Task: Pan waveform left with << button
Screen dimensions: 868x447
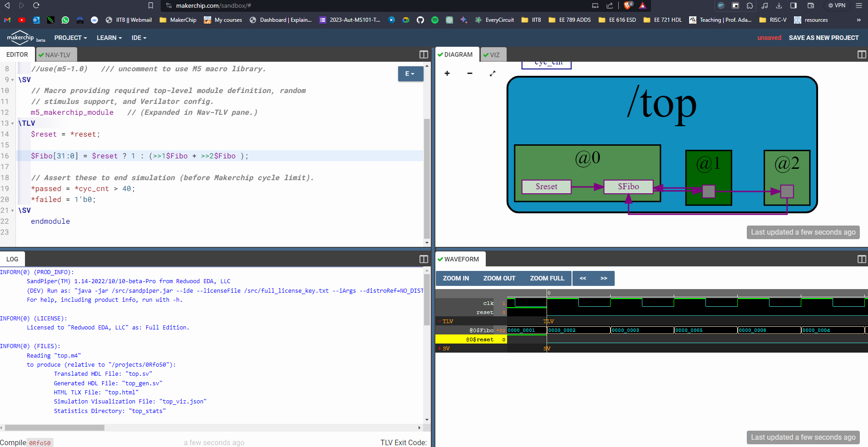Action: 583,278
